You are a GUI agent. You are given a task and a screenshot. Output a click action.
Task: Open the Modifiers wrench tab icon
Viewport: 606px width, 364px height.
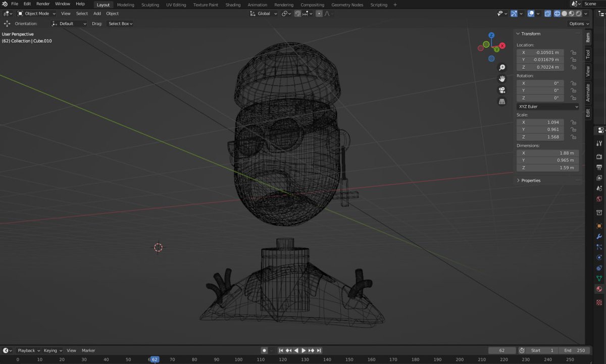click(x=599, y=237)
